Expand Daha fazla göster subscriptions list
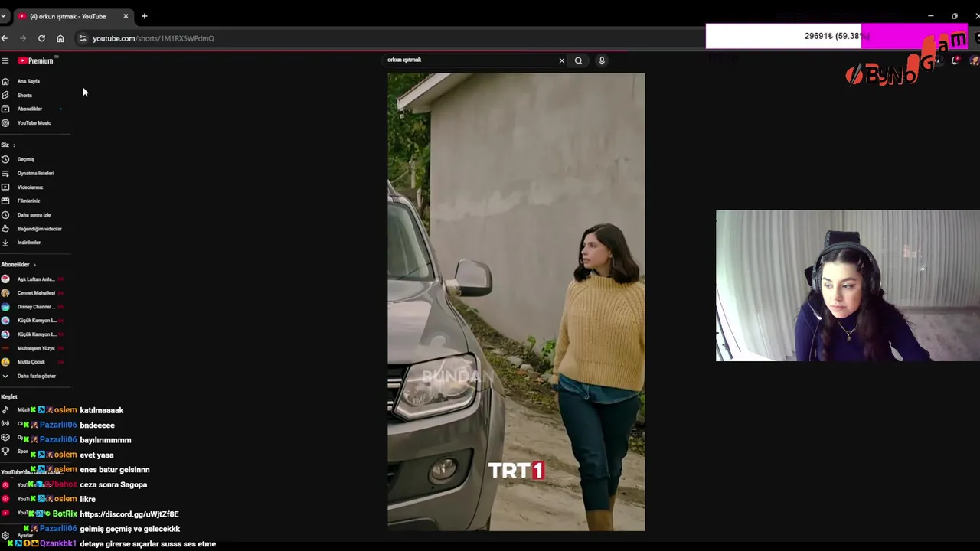The height and width of the screenshot is (551, 980). [36, 376]
